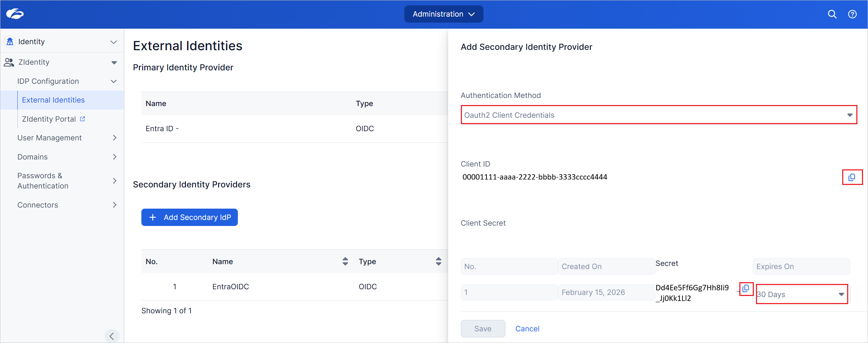Expand the Domains submenu arrow
This screenshot has height=343, width=868.
pos(115,157)
